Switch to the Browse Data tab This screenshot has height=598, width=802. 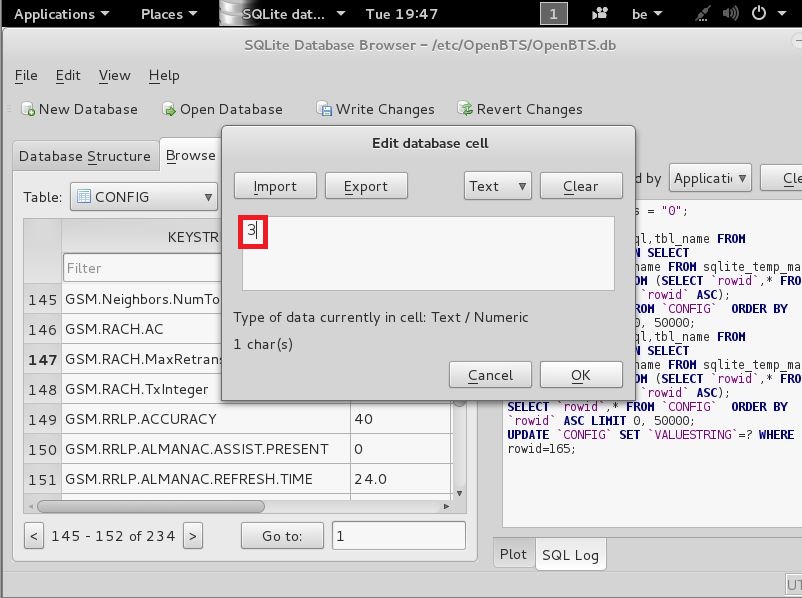[x=191, y=155]
